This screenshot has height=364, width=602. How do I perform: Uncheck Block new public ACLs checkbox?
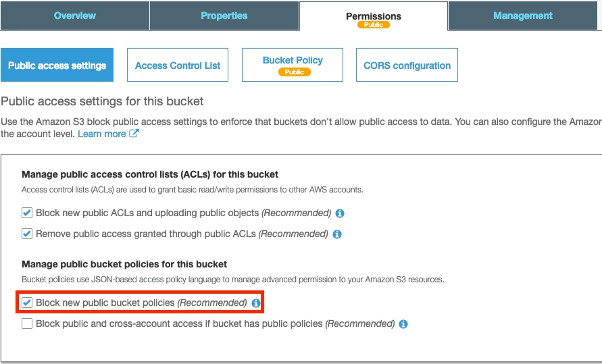(x=27, y=213)
